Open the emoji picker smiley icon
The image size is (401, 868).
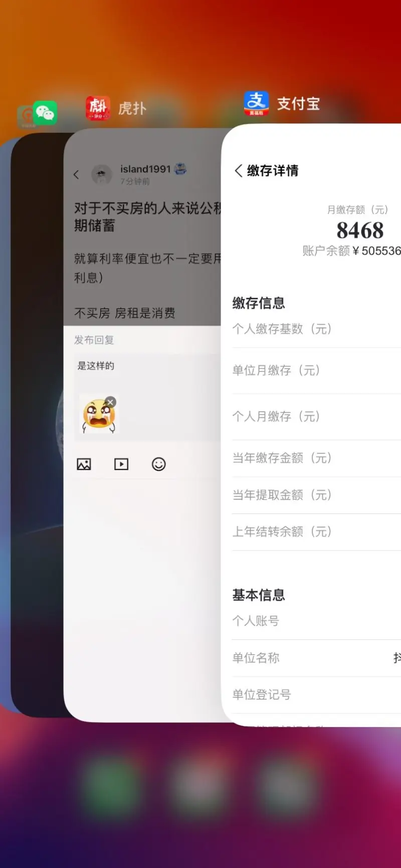[159, 464]
